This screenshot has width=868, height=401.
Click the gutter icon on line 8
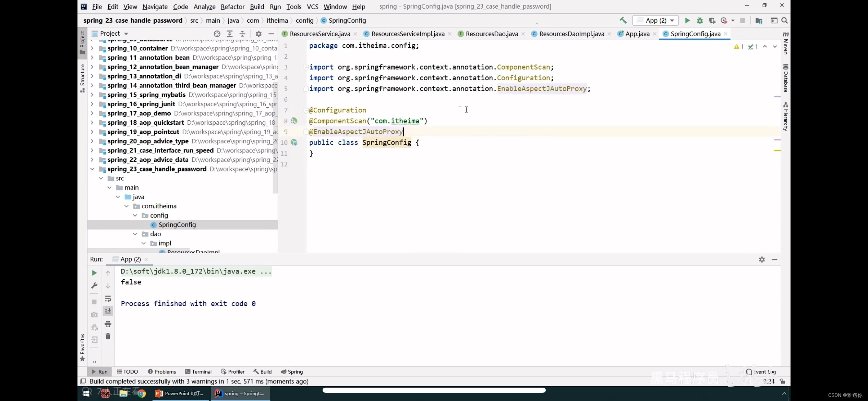[x=294, y=121]
